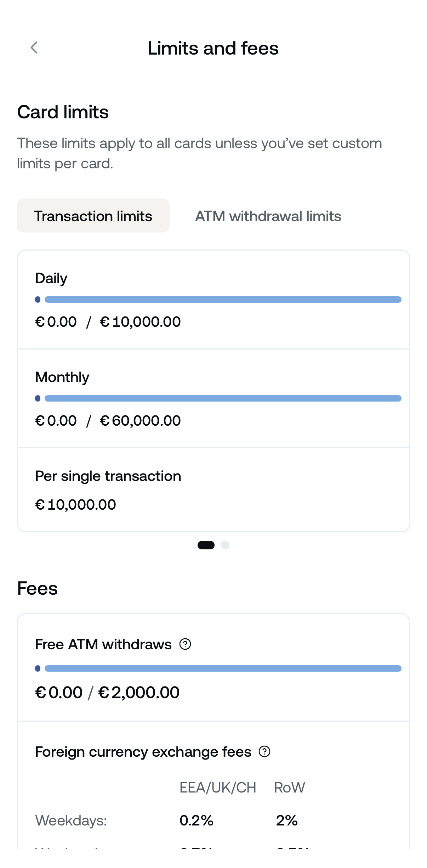Expand the Daily limits card
This screenshot has width=427, height=868.
pos(213,299)
